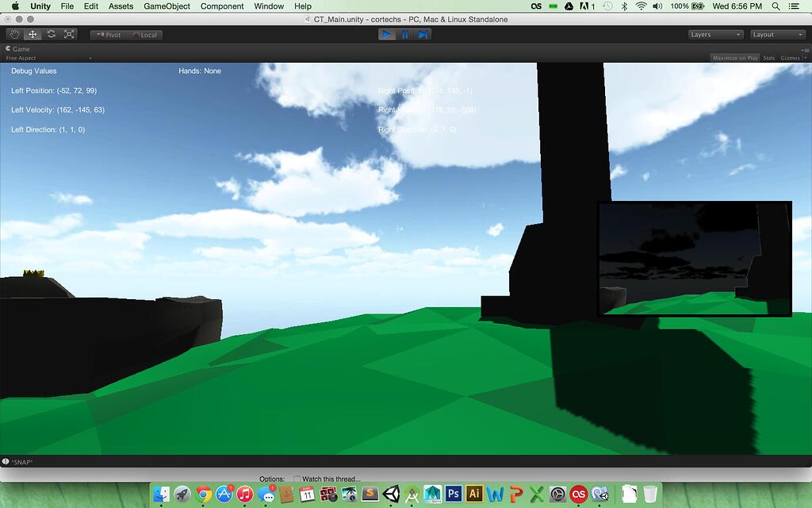Open the Layers dropdown
812x508 pixels.
[714, 34]
